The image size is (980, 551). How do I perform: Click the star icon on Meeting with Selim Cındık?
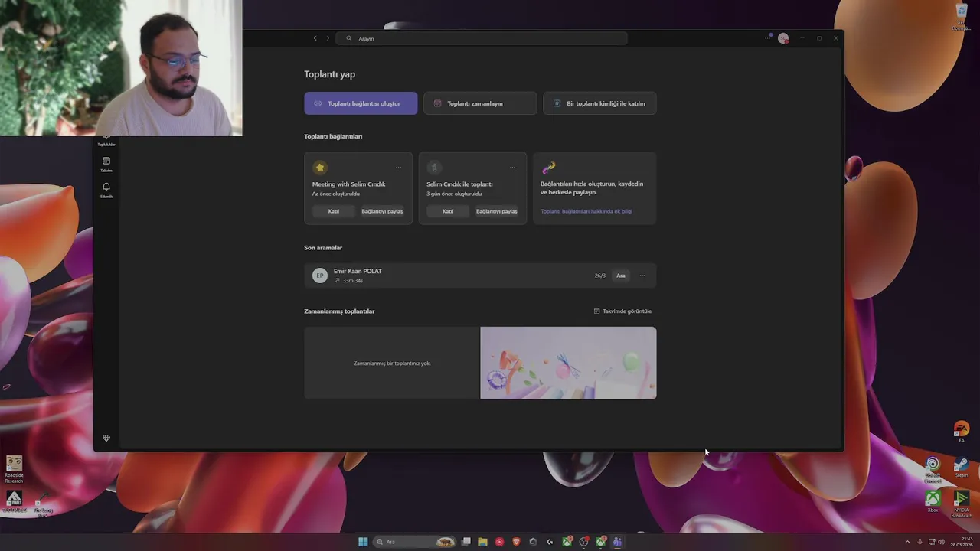point(320,168)
